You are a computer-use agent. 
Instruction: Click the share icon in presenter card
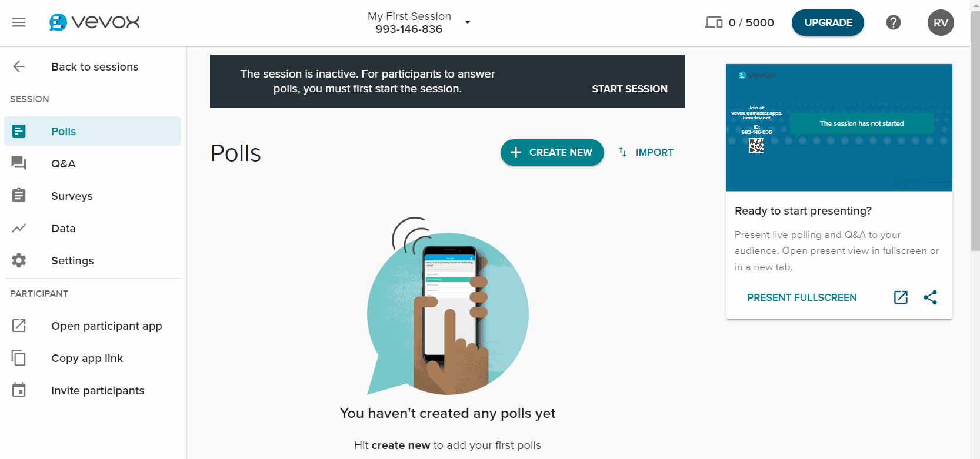[930, 297]
